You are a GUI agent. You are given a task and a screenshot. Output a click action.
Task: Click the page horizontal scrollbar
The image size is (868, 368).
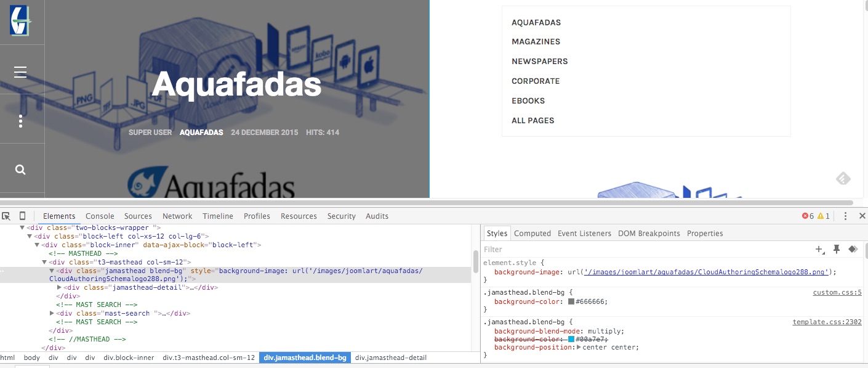[x=427, y=202]
